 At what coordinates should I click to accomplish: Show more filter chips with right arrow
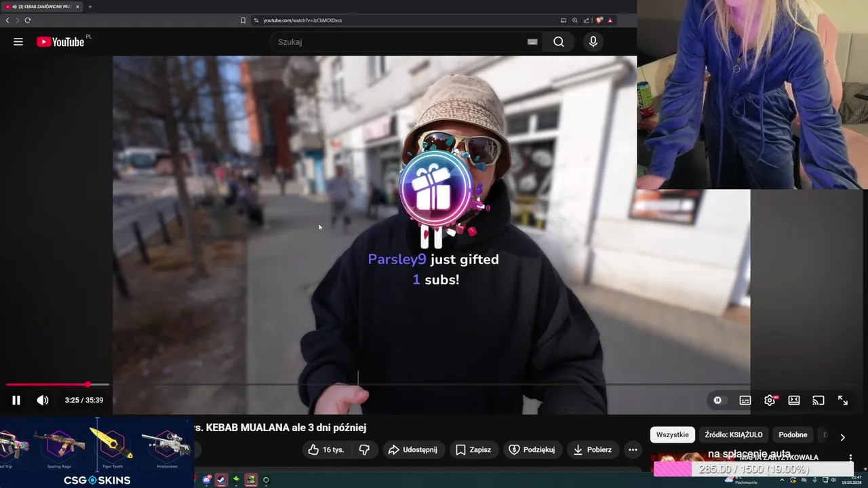pos(842,437)
